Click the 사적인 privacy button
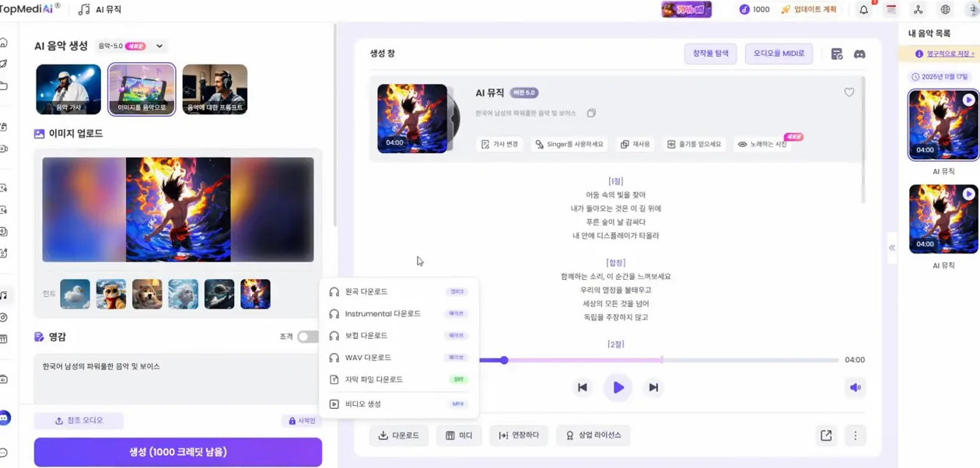This screenshot has width=980, height=468. (302, 421)
